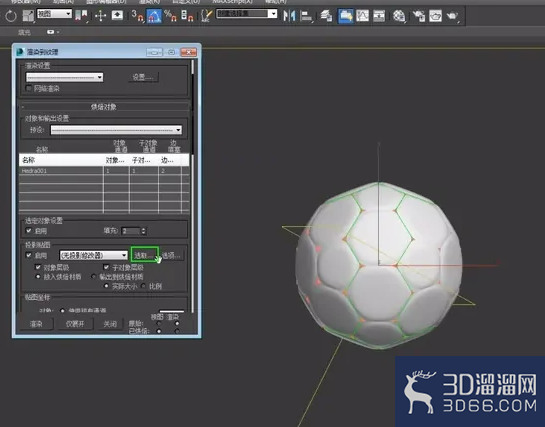The width and height of the screenshot is (545, 427).
Task: Toggle 启用 checkbox under 投影贴图
Action: click(x=29, y=255)
